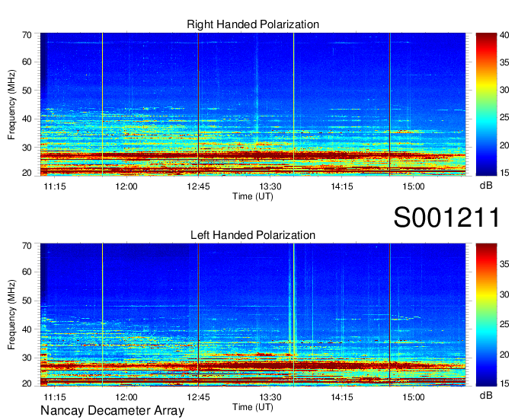Click yellow vertical marker near 11:45 in top plot
Image resolution: width=518 pixels, height=420 pixels.
tap(102, 104)
